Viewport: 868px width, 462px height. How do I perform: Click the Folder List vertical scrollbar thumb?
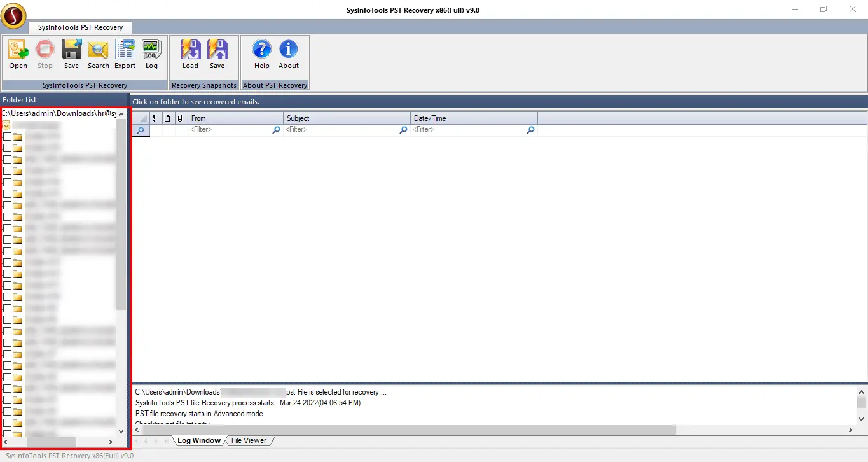121,214
